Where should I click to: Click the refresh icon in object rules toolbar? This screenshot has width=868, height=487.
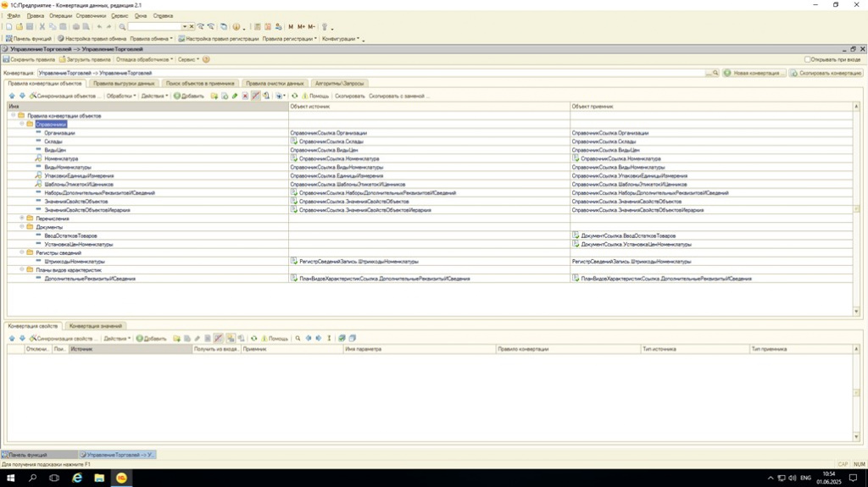tap(294, 96)
